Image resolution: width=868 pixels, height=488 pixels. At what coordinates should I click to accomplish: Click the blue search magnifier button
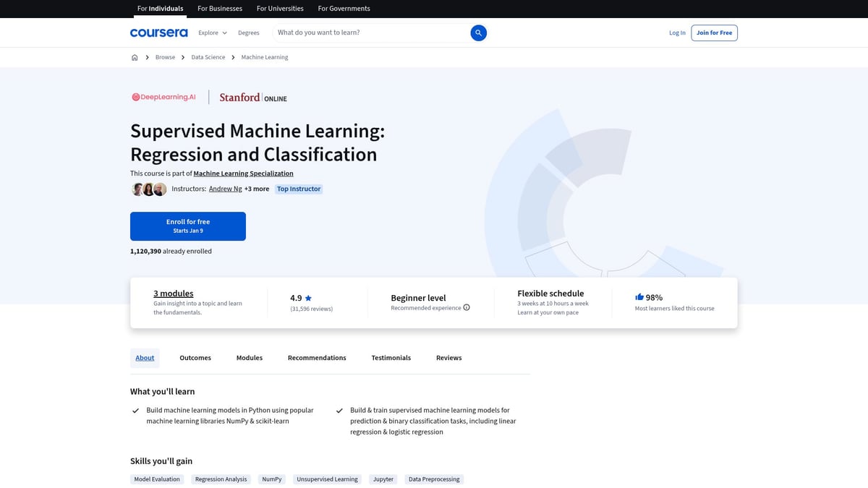pyautogui.click(x=478, y=33)
